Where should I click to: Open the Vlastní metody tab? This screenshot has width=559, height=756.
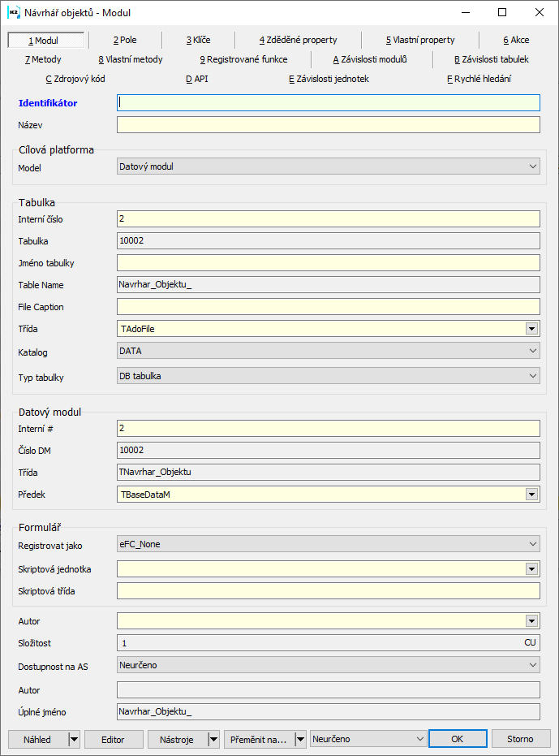(131, 59)
